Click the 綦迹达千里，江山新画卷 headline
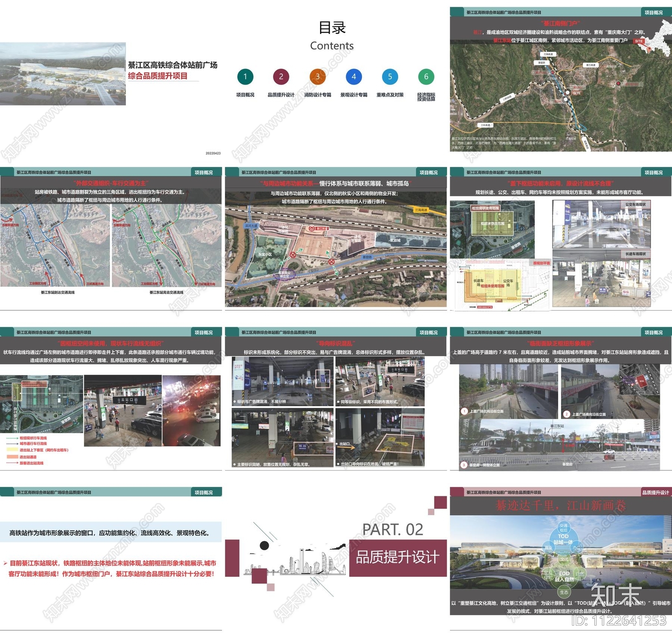Screen dimensions: 672x637 click(561, 505)
